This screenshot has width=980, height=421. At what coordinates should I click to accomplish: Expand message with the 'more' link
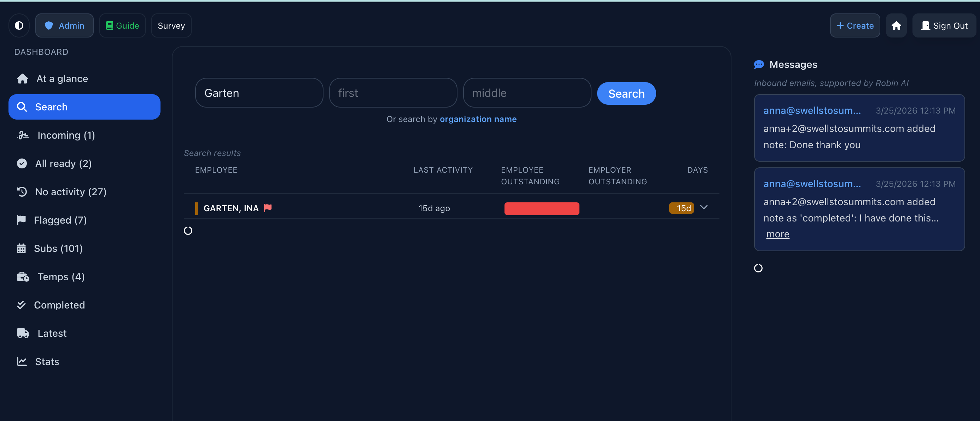click(777, 234)
